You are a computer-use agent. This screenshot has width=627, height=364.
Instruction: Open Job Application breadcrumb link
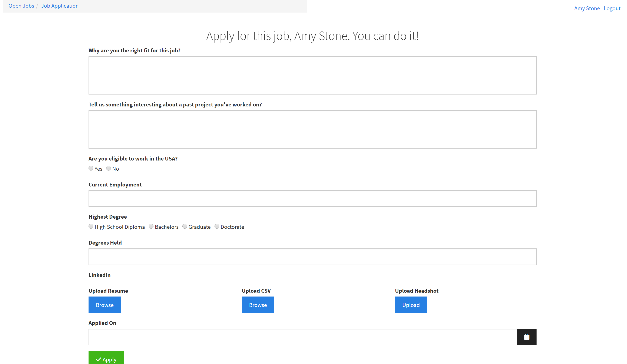point(60,6)
